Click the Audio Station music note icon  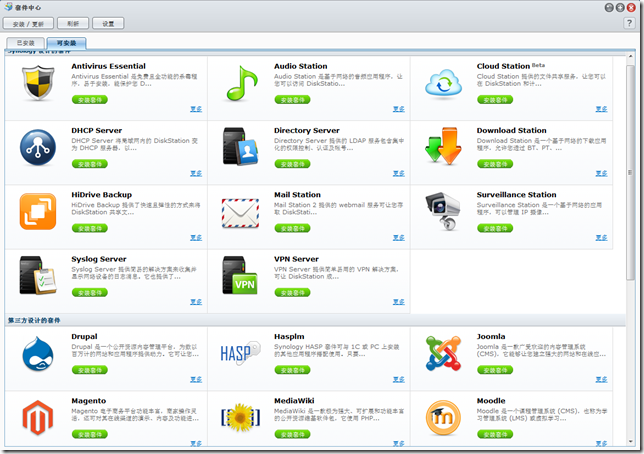pos(242,83)
